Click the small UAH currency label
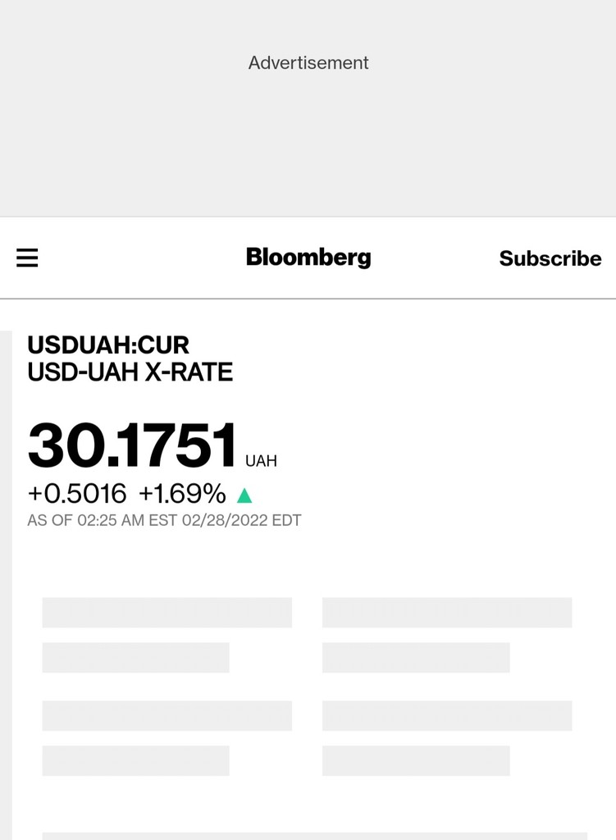The width and height of the screenshot is (616, 840). (x=261, y=461)
